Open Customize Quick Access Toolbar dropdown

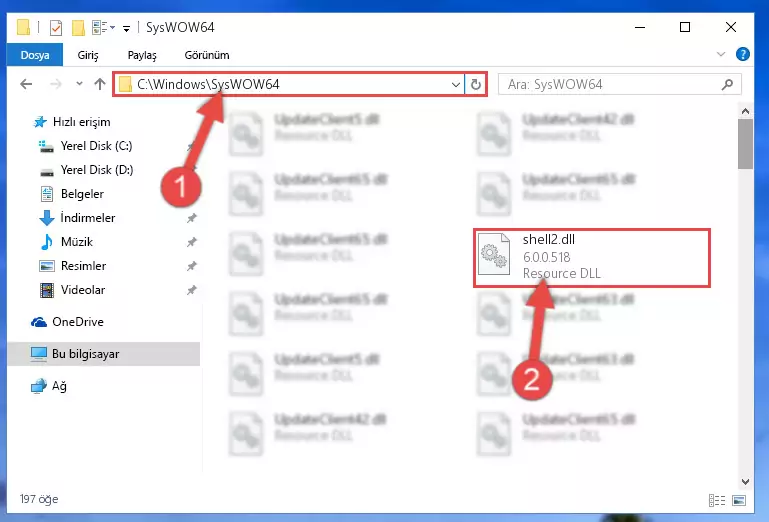tap(127, 29)
